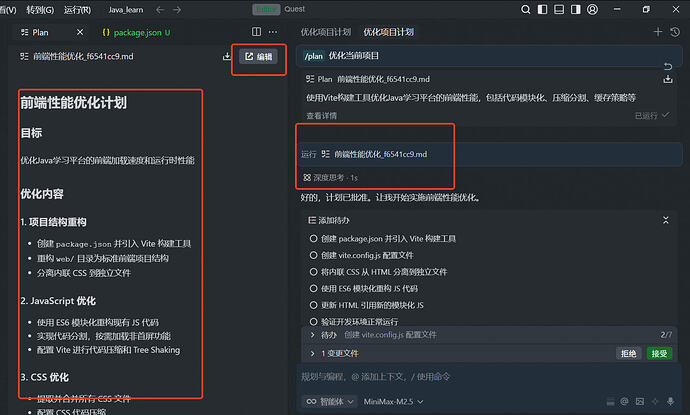Click the text 分离内联 CSS 到独立文件
690x415 pixels.
coord(84,273)
